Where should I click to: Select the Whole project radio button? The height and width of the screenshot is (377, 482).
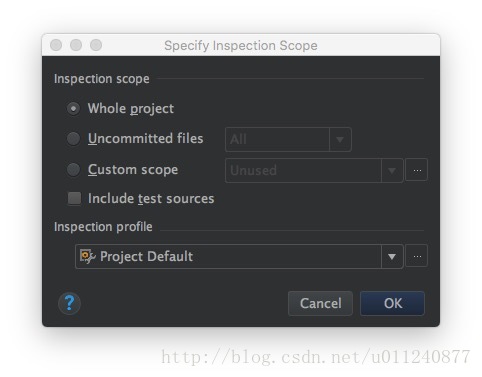pyautogui.click(x=73, y=108)
